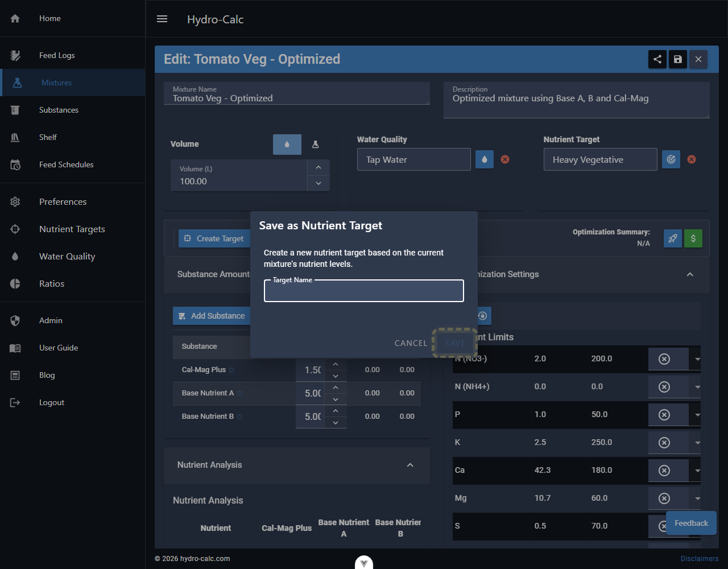This screenshot has width=728, height=569.
Task: Click the Volume (L) input field
Action: coord(239,175)
